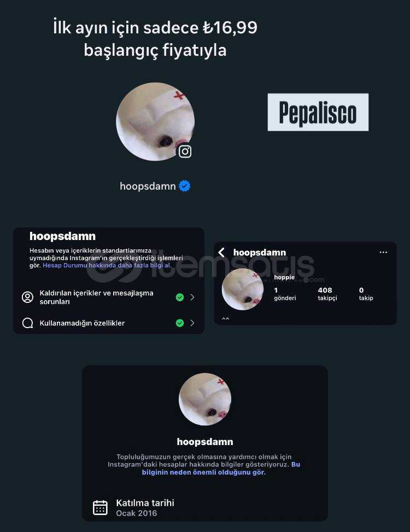Click the speech bubble icon beside Kullanamadığın özellikler

point(27,323)
